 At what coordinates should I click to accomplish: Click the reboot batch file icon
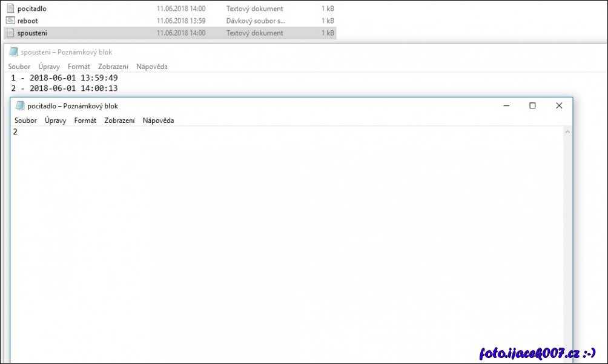[10, 21]
